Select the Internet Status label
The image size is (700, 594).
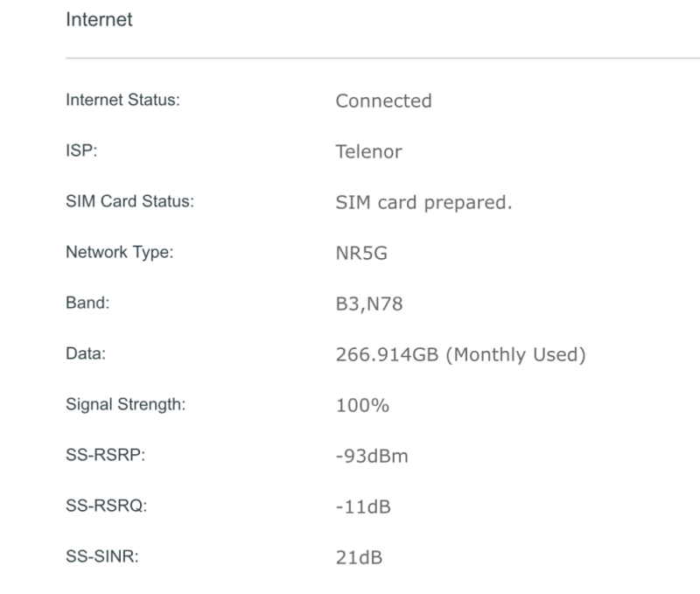coord(122,100)
